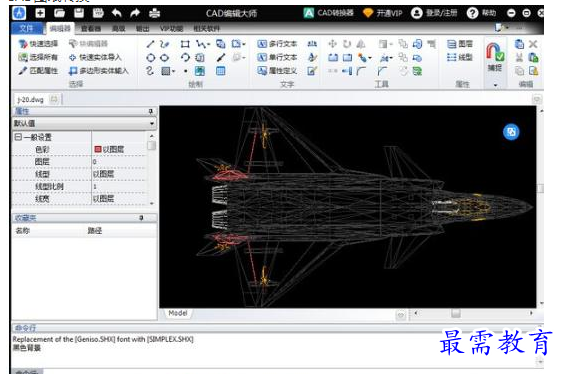Select the j-20.dwg document tab
The image size is (561, 374).
point(37,99)
